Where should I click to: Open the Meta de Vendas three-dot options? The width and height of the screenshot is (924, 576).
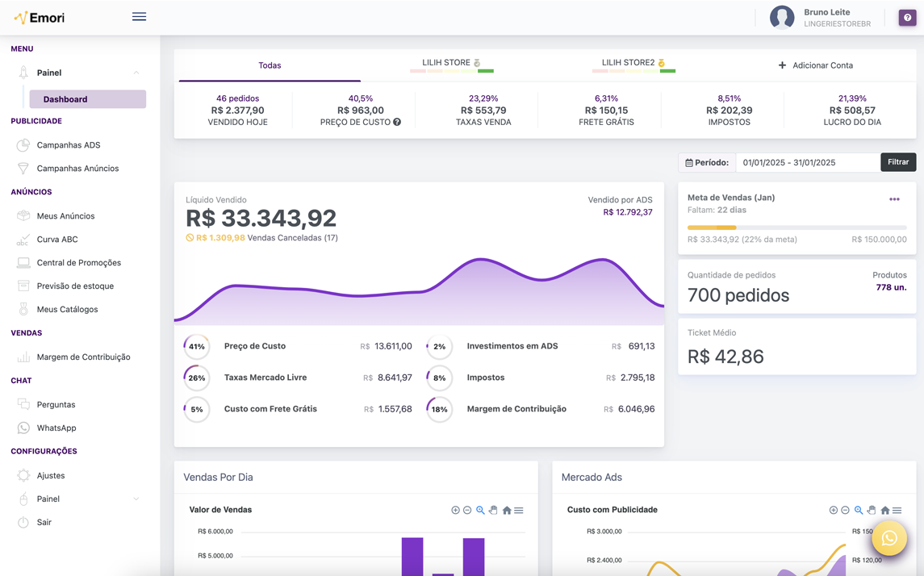click(x=894, y=199)
